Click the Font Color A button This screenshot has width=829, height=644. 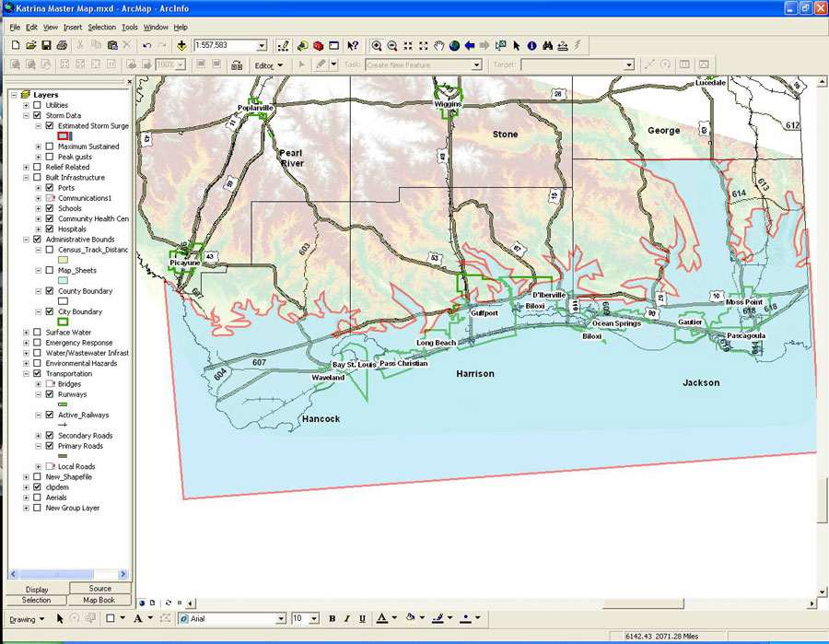point(381,618)
